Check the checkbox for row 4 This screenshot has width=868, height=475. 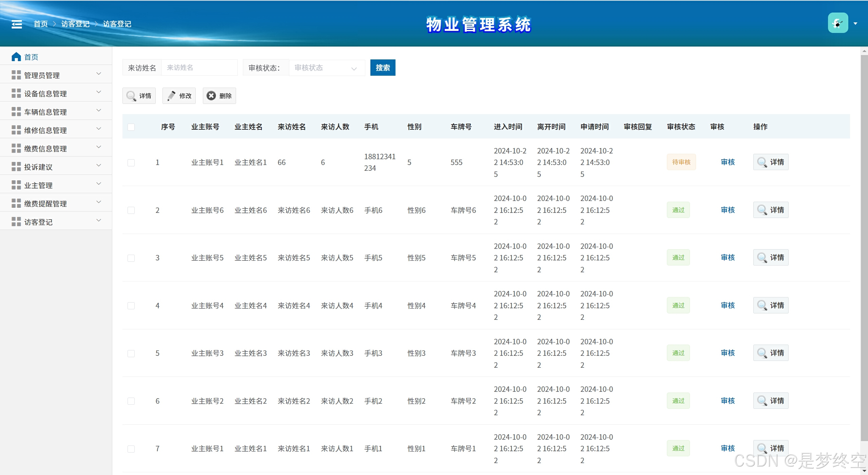click(x=131, y=306)
